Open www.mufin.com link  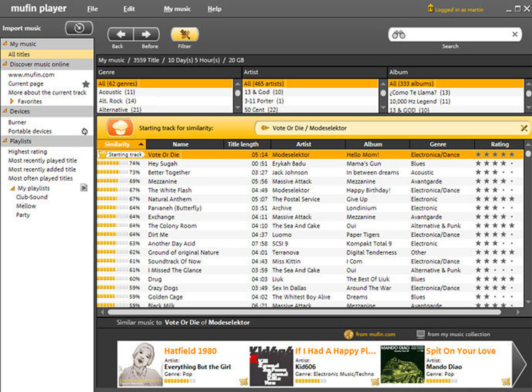coord(31,75)
